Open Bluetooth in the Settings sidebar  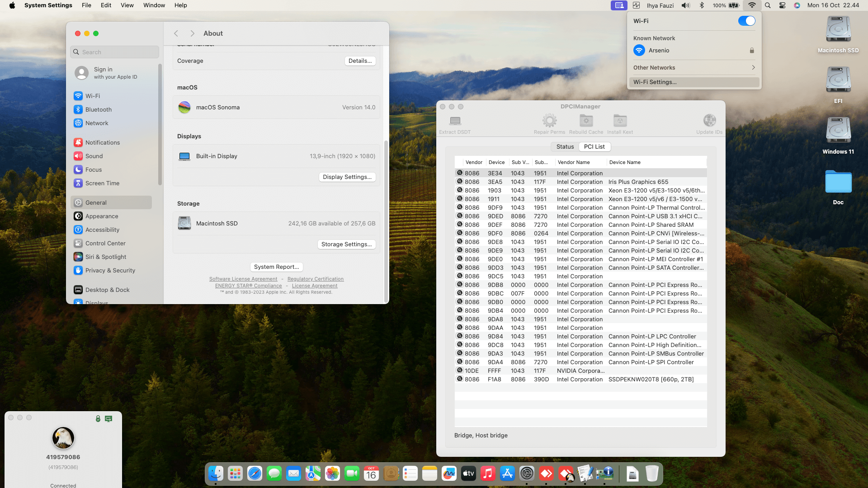(111, 109)
